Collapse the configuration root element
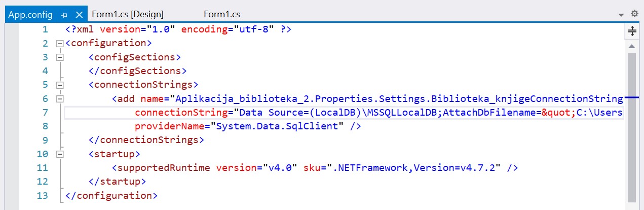Screen dimensions: 644x210 [60, 44]
